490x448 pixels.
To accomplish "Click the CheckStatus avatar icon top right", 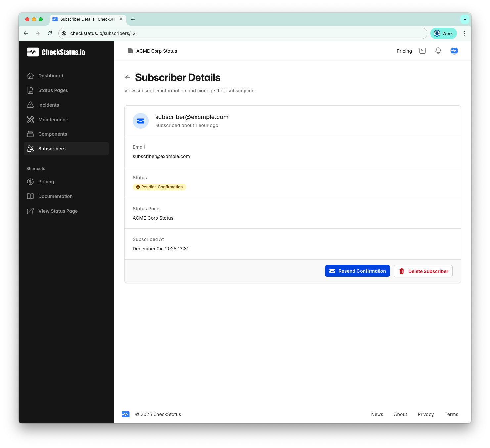I will pos(454,51).
